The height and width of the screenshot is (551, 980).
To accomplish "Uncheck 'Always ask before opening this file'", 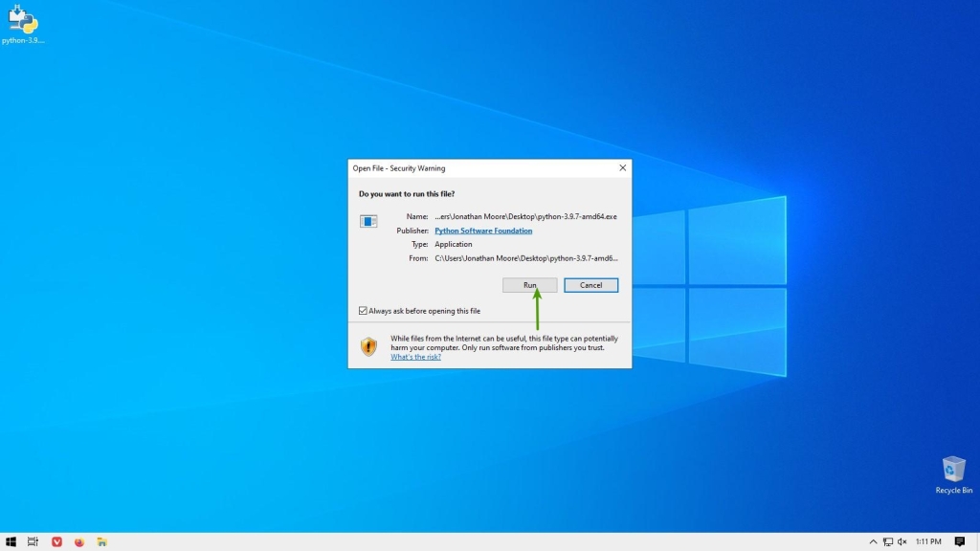I will pyautogui.click(x=363, y=310).
